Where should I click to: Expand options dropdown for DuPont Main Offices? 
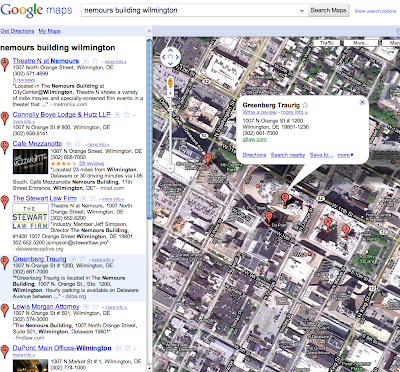(118, 348)
